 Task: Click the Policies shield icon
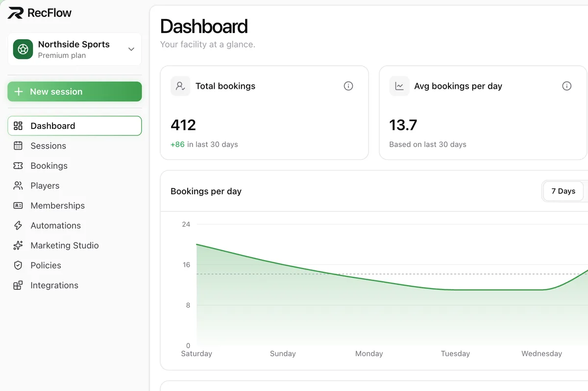(x=18, y=265)
